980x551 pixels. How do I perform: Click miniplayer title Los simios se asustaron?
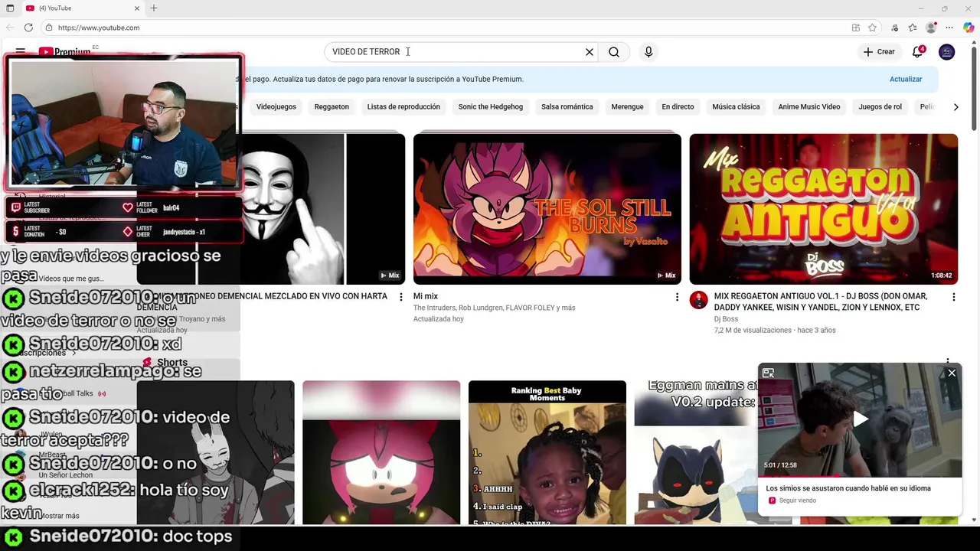(848, 488)
